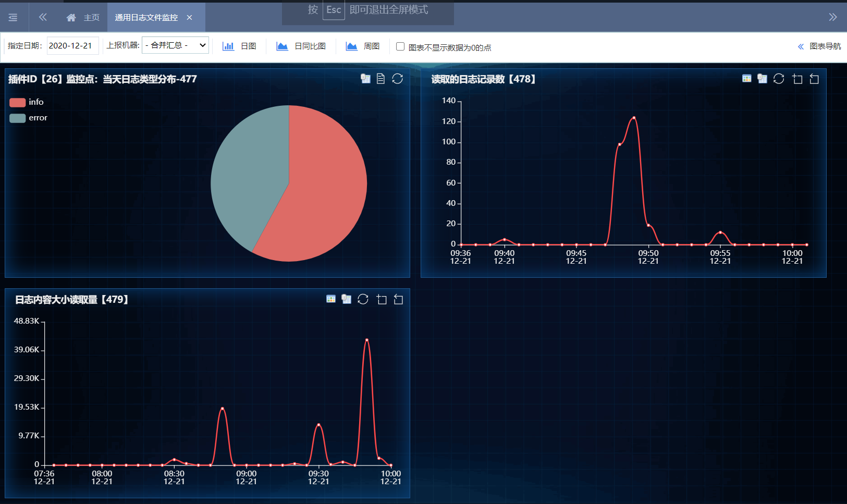847x504 pixels.
Task: Toggle error series in pie legend
Action: (28, 118)
